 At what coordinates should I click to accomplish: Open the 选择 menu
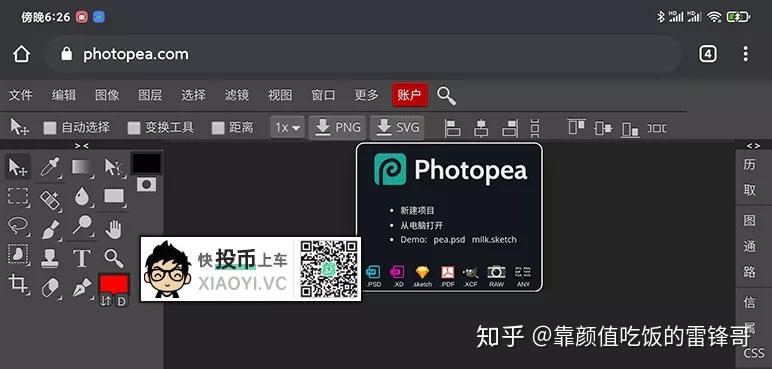click(x=193, y=95)
